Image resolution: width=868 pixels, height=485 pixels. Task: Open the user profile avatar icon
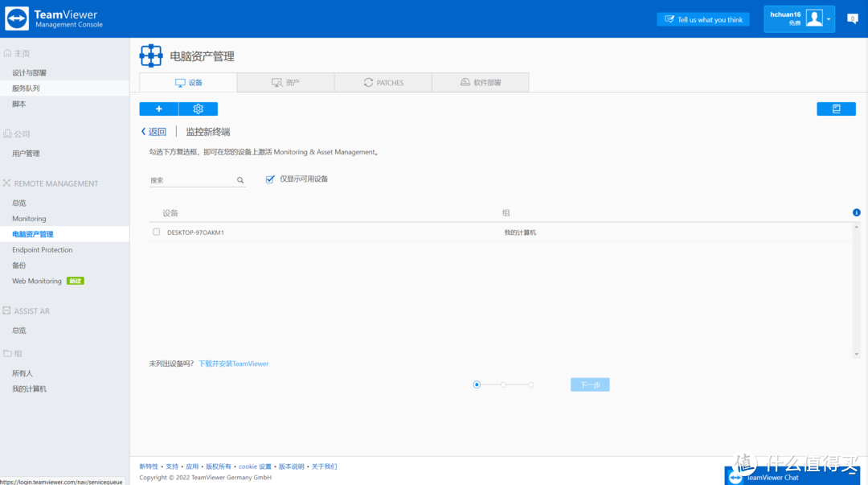tap(813, 18)
